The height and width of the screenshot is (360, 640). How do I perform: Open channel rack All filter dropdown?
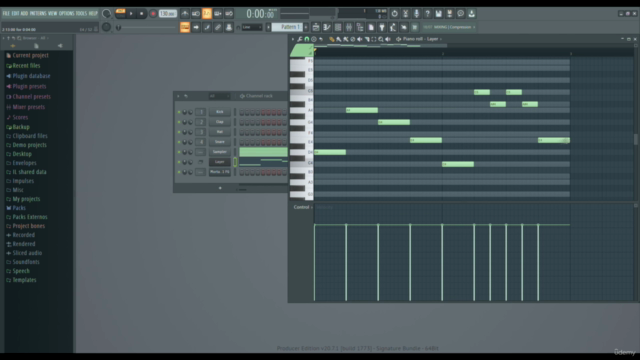[x=220, y=96]
